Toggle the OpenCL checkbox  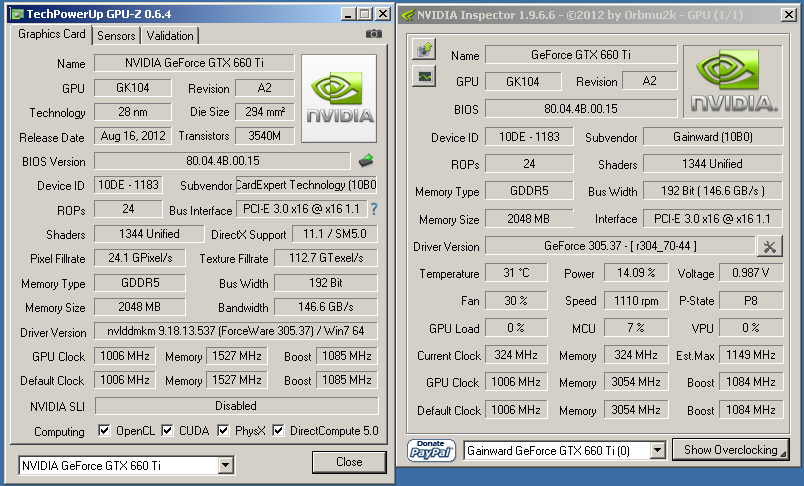[x=105, y=431]
